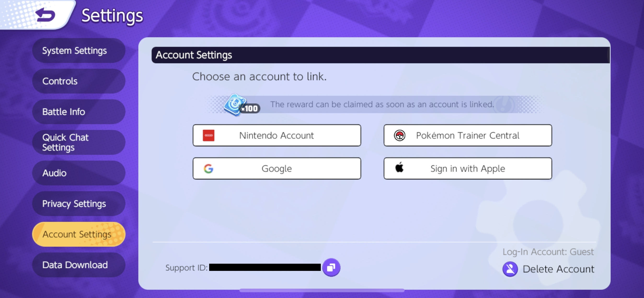The image size is (644, 298).
Task: Select the Data Download tab
Action: coord(79,265)
